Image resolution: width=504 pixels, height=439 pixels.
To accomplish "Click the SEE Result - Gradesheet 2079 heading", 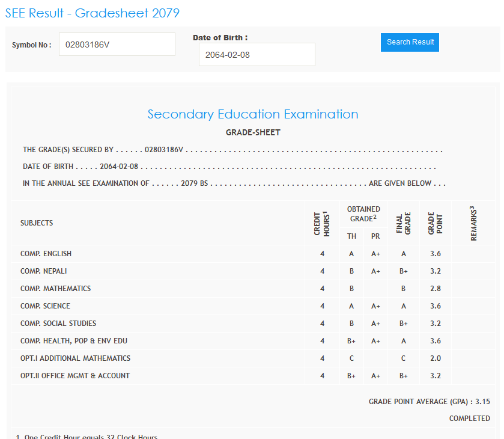I will coord(92,13).
